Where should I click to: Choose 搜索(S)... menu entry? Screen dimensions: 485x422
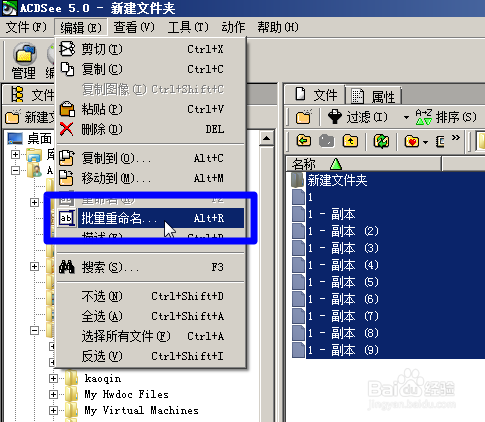tap(151, 267)
